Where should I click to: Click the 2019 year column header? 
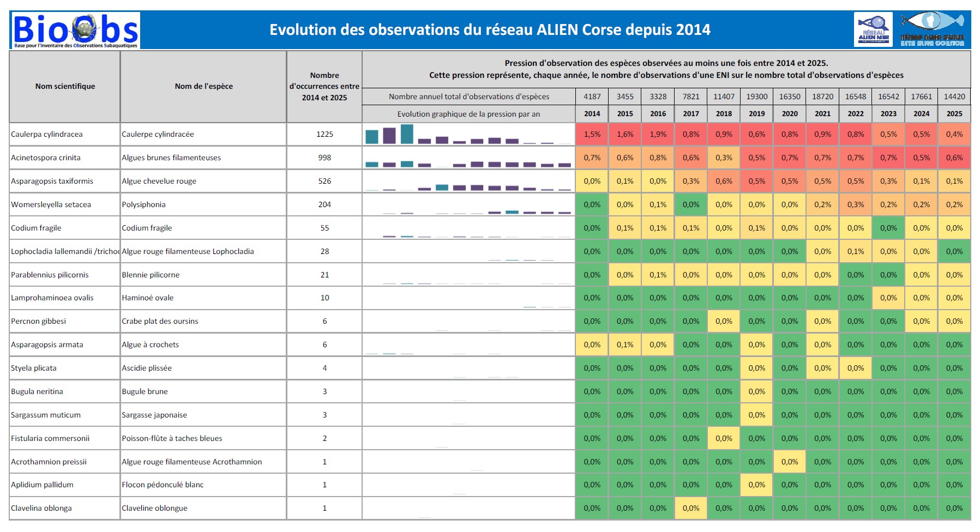(x=756, y=114)
